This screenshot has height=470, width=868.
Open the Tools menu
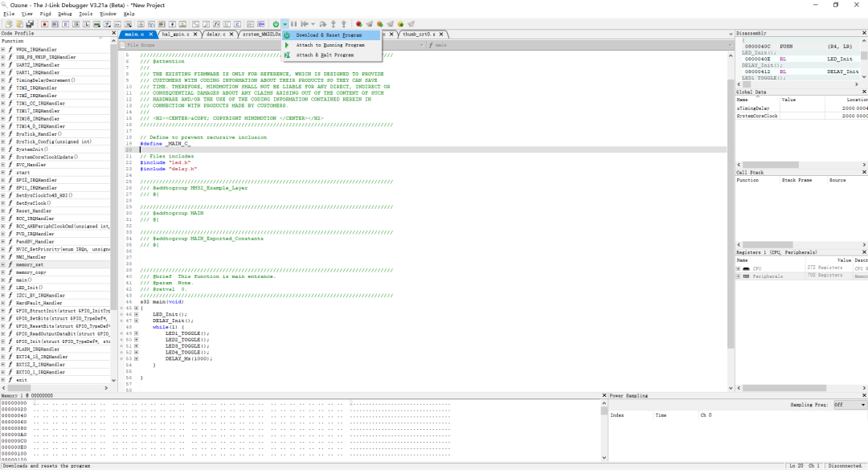click(x=85, y=14)
